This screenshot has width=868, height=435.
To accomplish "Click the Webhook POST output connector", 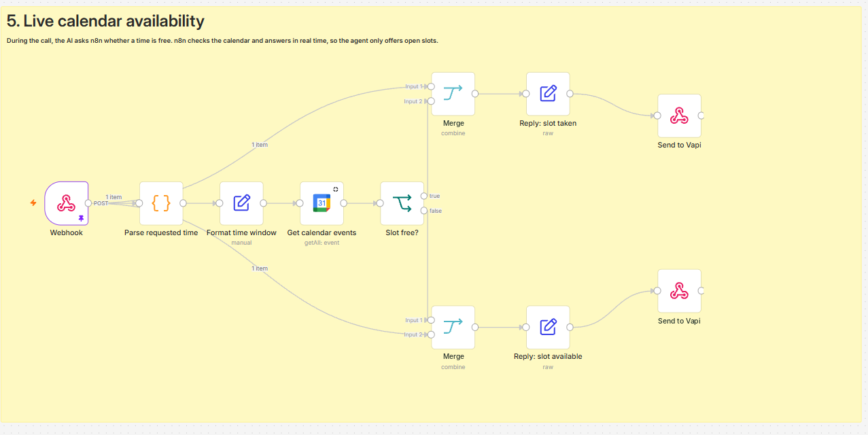I will click(88, 203).
